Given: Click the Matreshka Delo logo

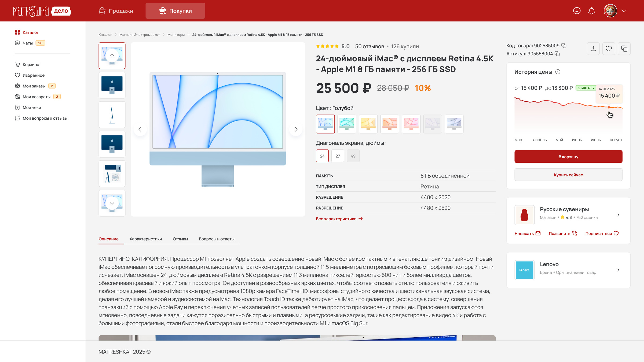Looking at the screenshot, I should coord(42,11).
